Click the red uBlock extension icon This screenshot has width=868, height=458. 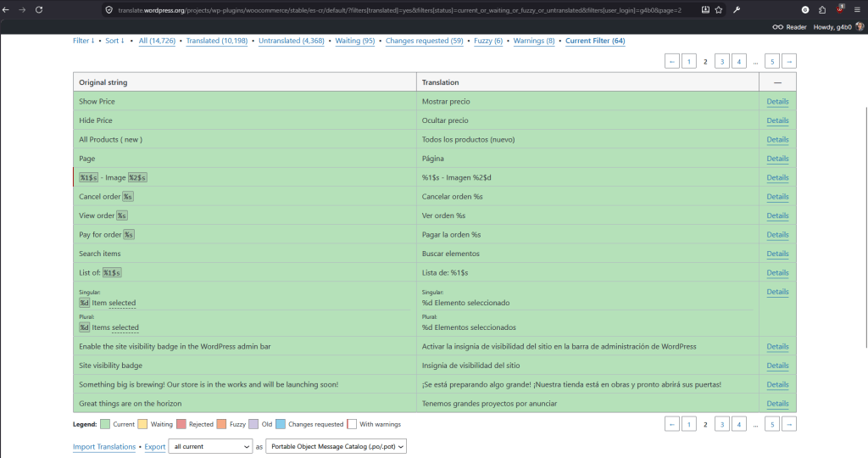(840, 8)
